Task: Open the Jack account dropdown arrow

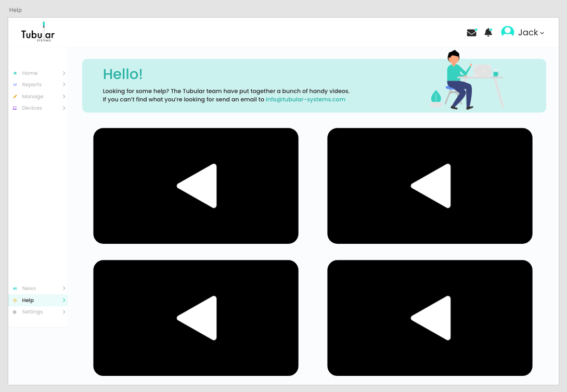Action: point(542,33)
